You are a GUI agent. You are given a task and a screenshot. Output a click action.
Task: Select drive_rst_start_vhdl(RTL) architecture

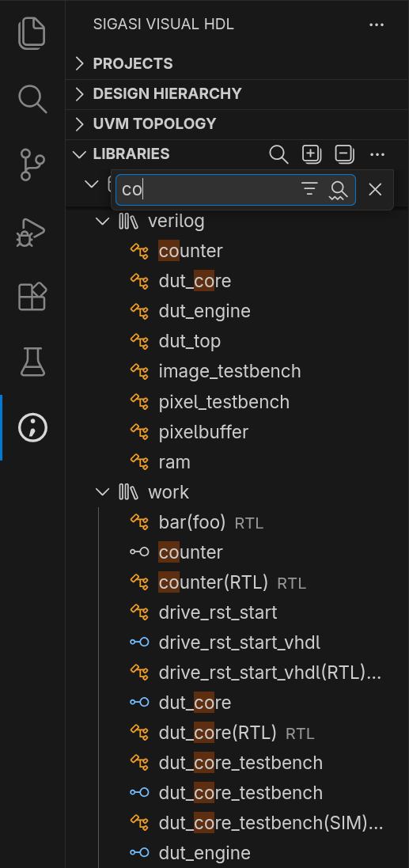[270, 673]
